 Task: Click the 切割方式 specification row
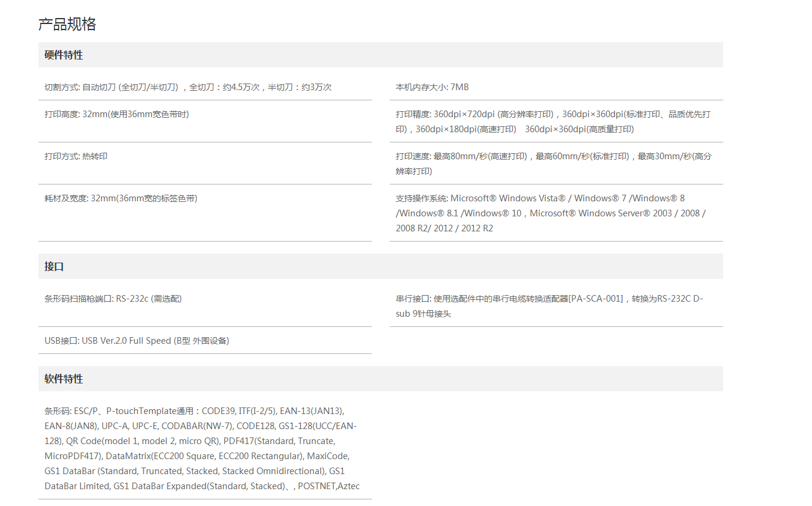187,87
